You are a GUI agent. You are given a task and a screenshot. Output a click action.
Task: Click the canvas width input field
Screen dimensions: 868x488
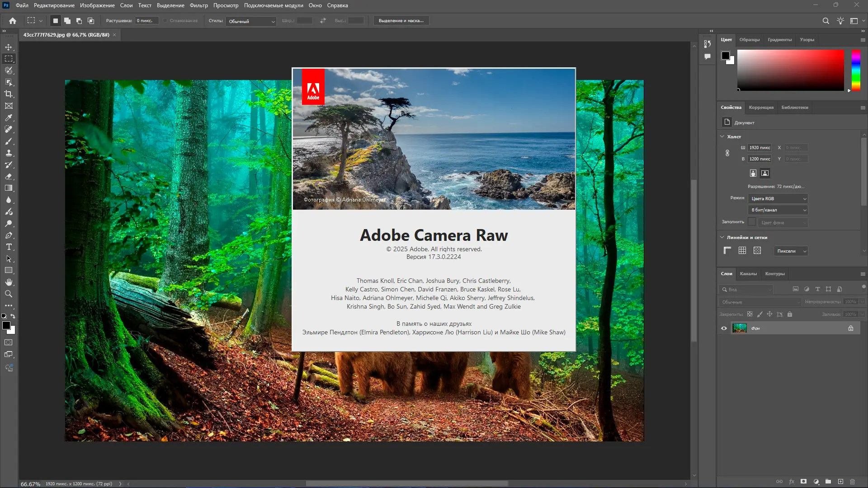pos(759,148)
